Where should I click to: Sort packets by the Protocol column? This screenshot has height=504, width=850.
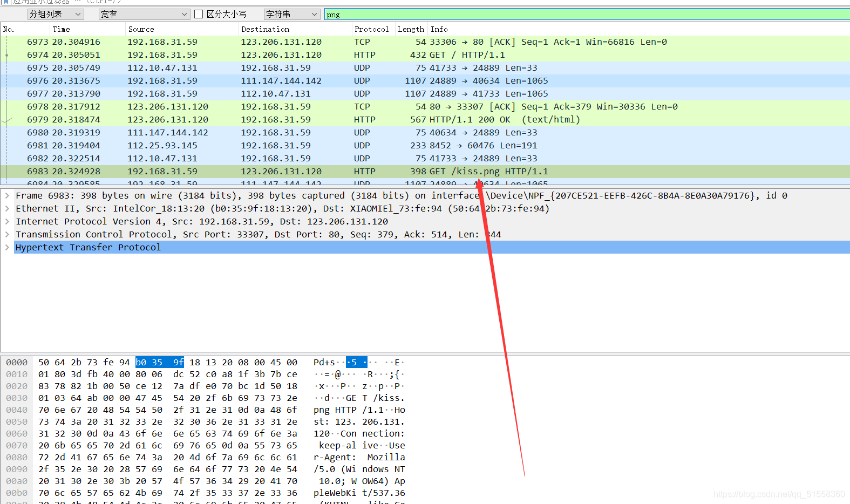373,29
